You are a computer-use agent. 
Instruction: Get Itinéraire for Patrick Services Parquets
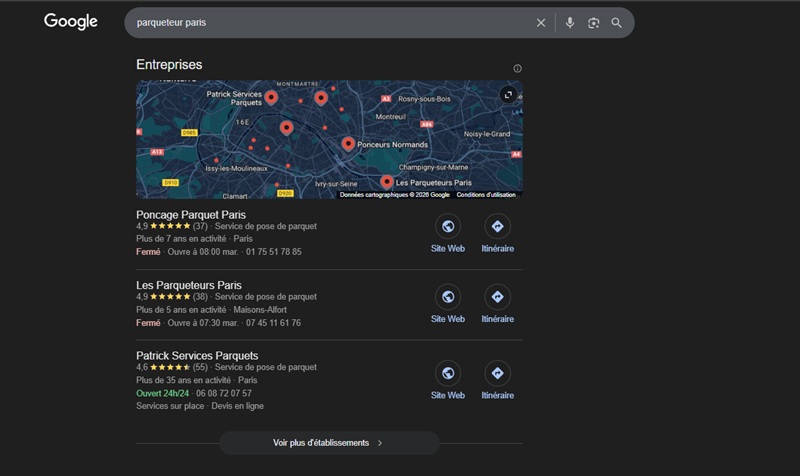click(497, 381)
